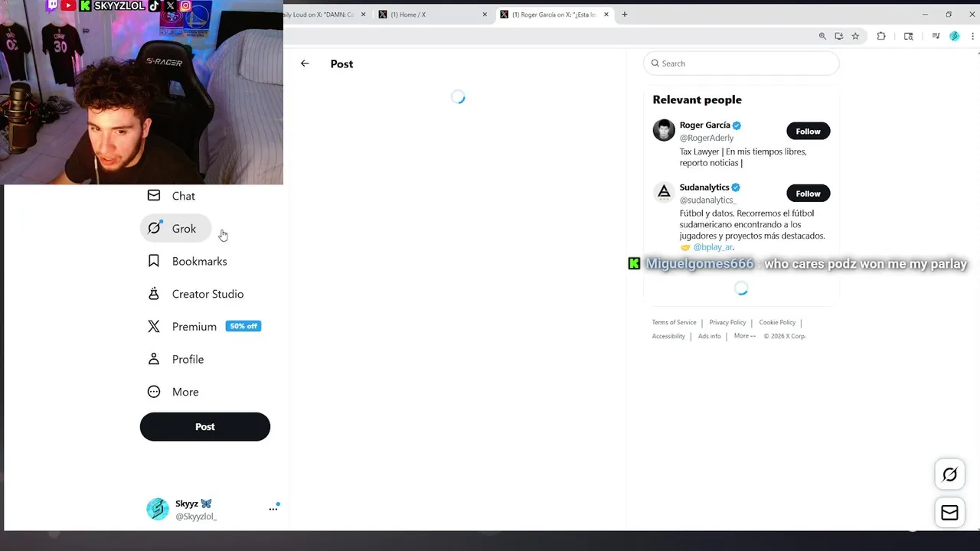Click YouTube icon in stream overlay
980x551 pixels.
(x=68, y=5)
